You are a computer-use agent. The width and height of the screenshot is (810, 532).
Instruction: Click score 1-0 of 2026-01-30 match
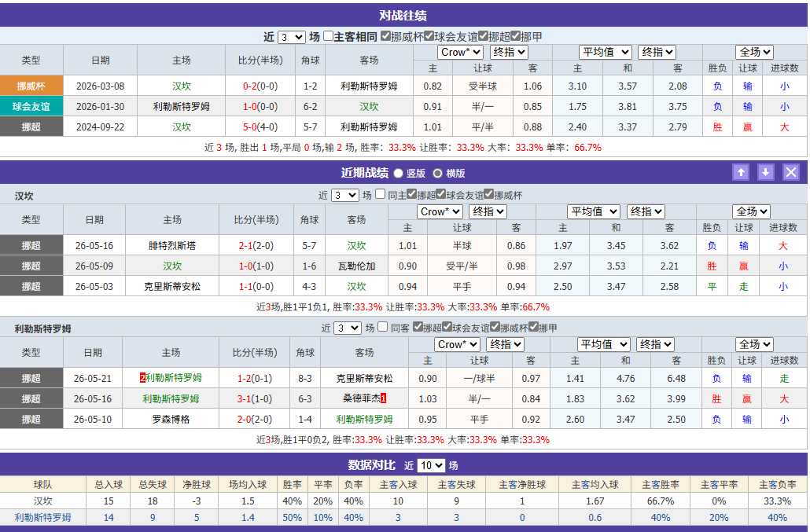251,107
